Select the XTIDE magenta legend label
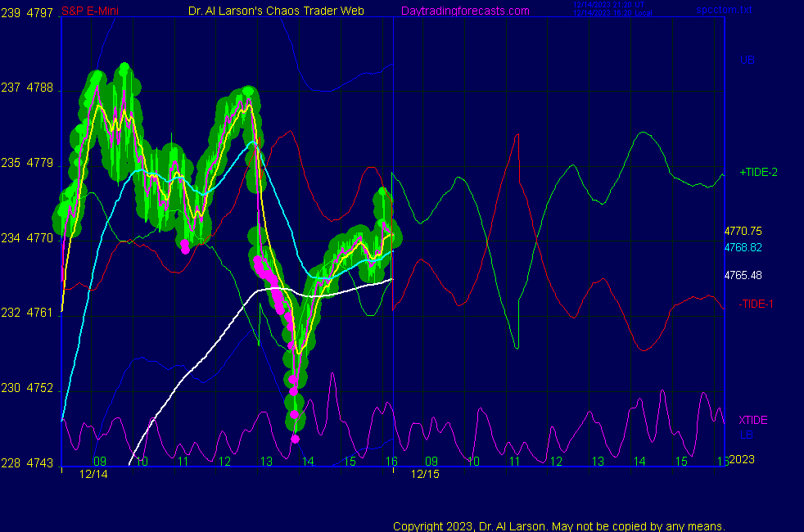 [753, 420]
